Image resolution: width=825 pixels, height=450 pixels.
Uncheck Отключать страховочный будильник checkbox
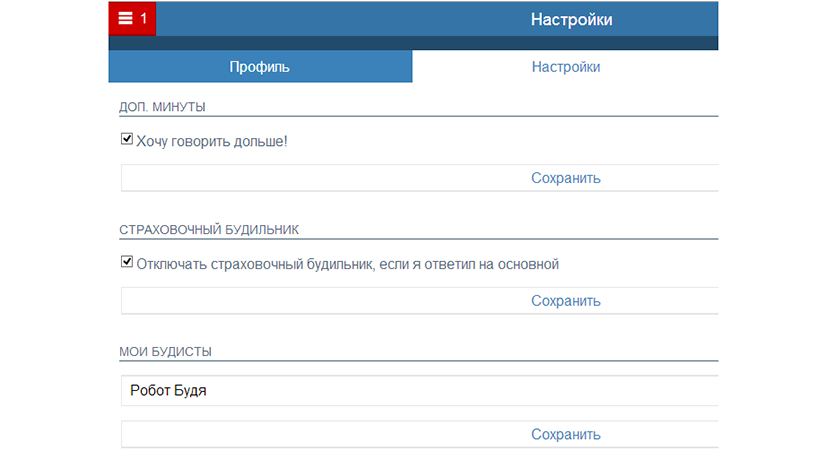[127, 262]
